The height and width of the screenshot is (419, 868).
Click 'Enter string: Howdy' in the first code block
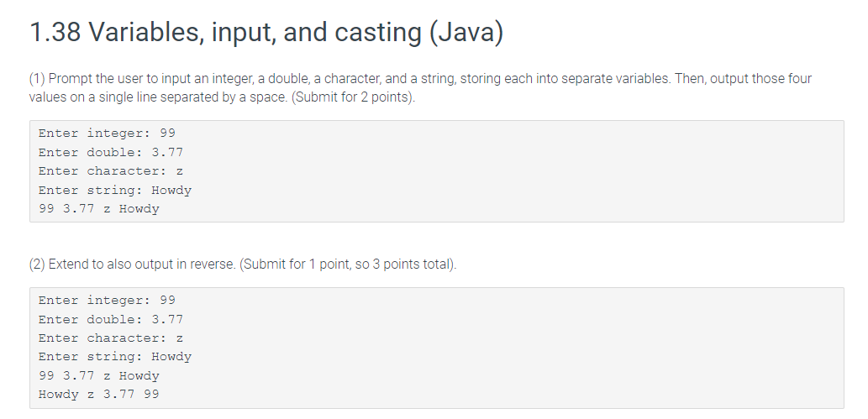(x=115, y=190)
